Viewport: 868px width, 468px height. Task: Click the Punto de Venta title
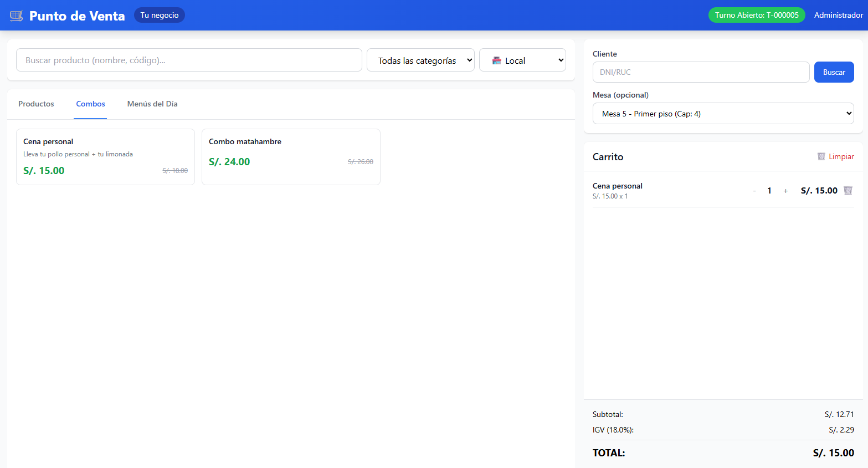tap(77, 16)
